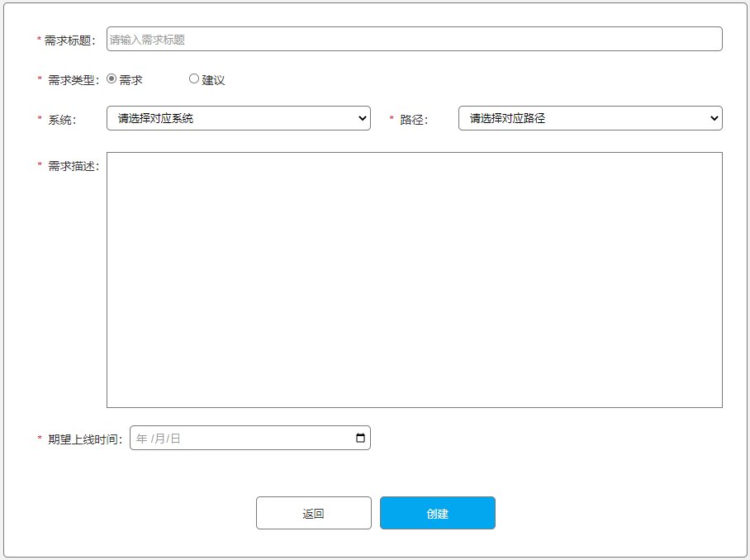The width and height of the screenshot is (750, 560).
Task: Click the 系统 field label
Action: click(61, 120)
